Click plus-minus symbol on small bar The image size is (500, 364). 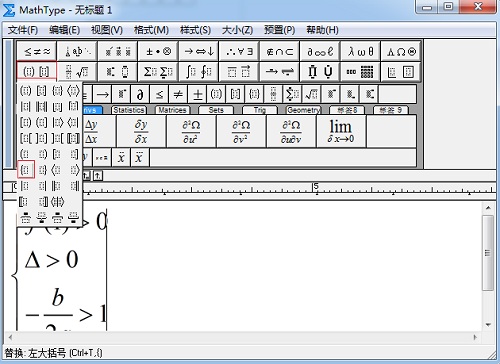coord(197,95)
